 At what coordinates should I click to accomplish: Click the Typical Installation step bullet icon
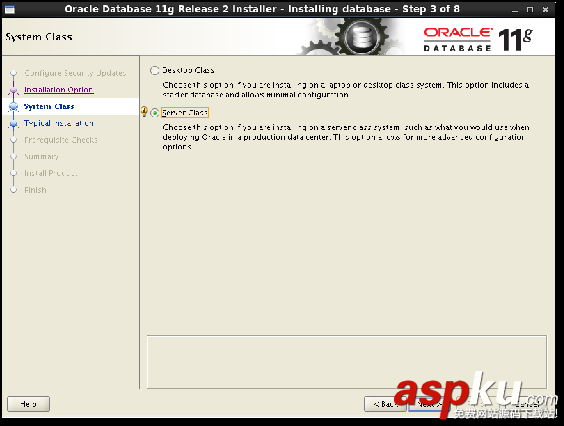click(14, 124)
